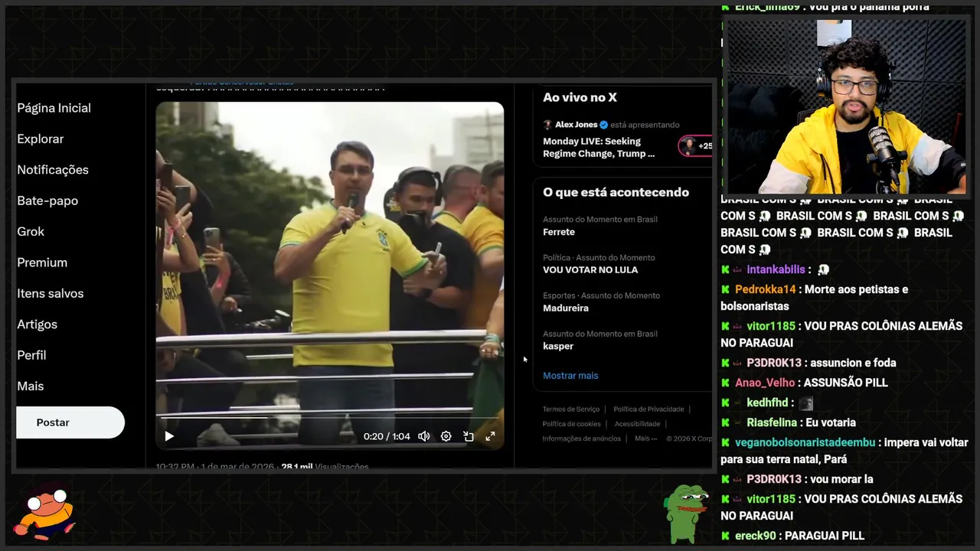Click the 'Ao vivo no X' heading
The image size is (980, 551).
580,97
